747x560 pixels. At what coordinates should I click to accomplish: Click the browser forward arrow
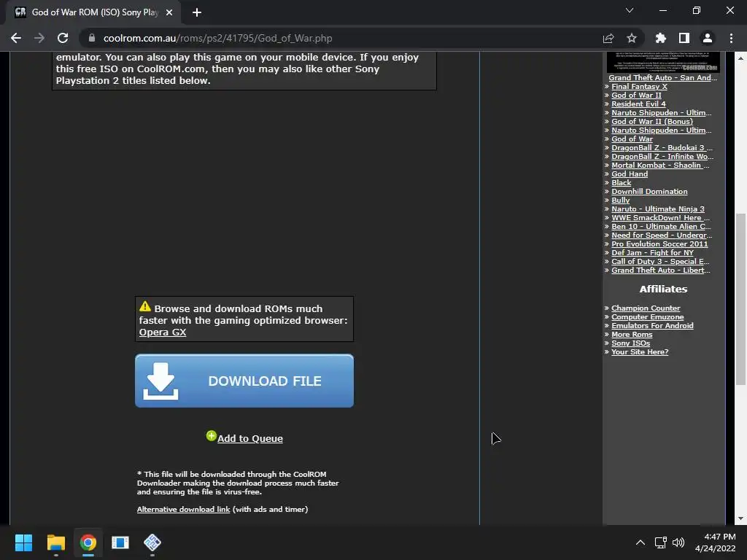[x=39, y=38]
